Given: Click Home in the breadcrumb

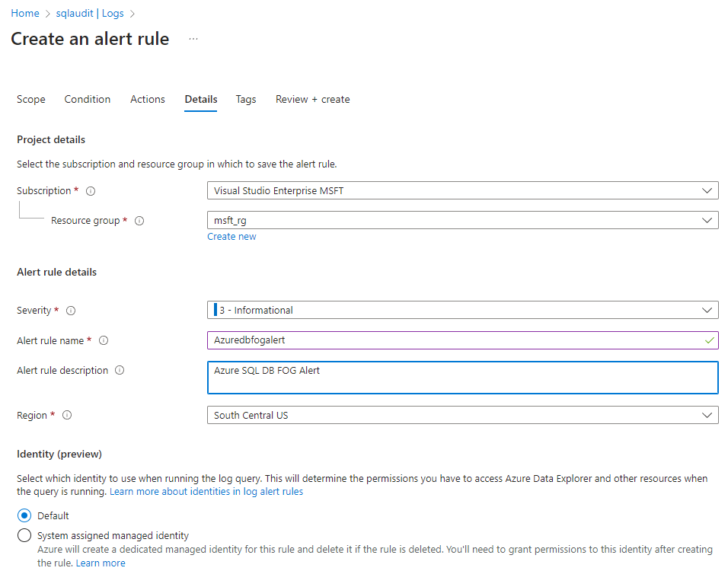Looking at the screenshot, I should (x=25, y=14).
